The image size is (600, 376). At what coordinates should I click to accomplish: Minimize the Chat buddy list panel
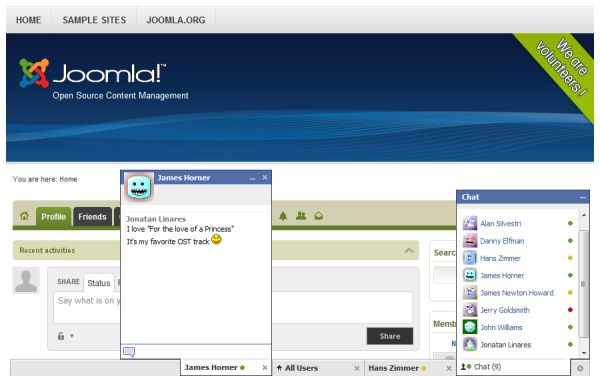point(582,197)
